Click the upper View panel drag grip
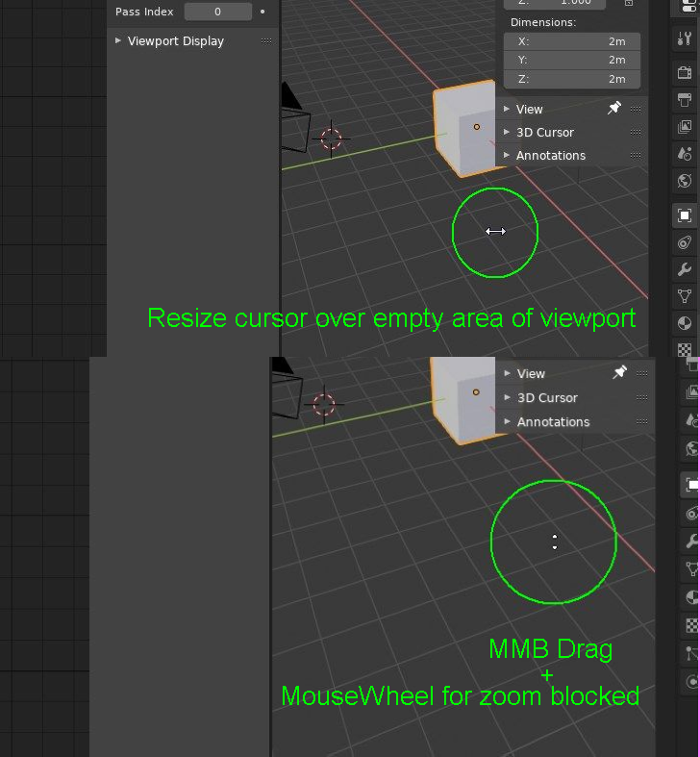The width and height of the screenshot is (700, 757). coord(636,109)
